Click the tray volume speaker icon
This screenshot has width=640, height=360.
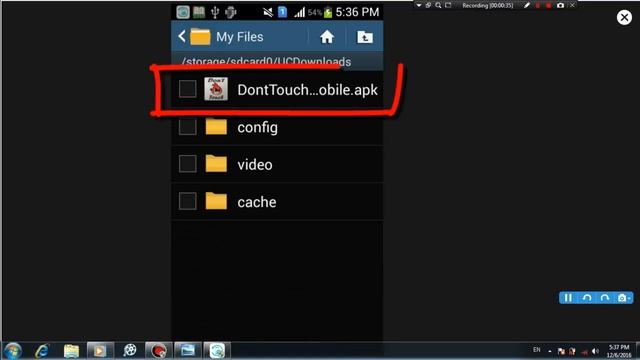click(595, 351)
